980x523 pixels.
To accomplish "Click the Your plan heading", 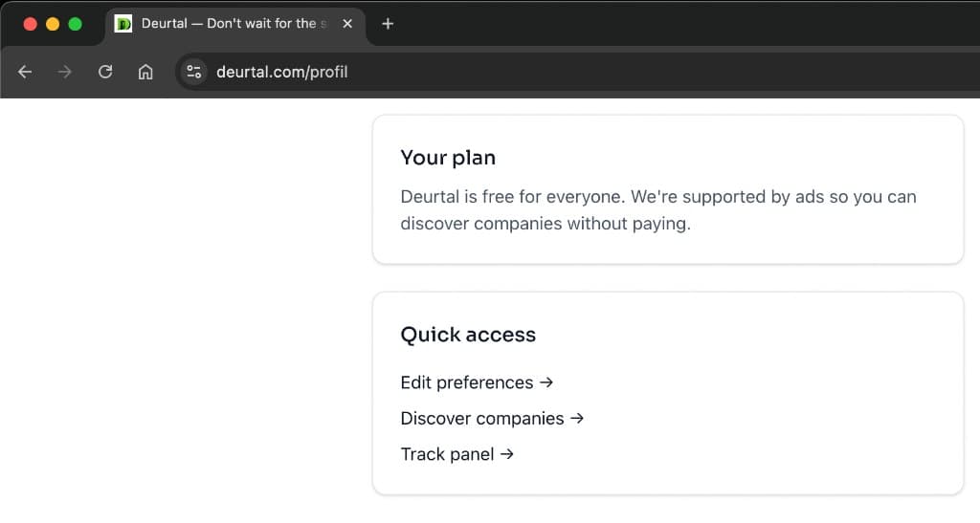I will [x=448, y=158].
